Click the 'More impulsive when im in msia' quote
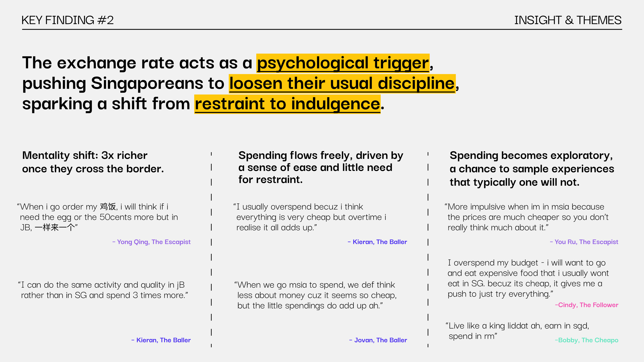644x362 pixels. (x=527, y=217)
